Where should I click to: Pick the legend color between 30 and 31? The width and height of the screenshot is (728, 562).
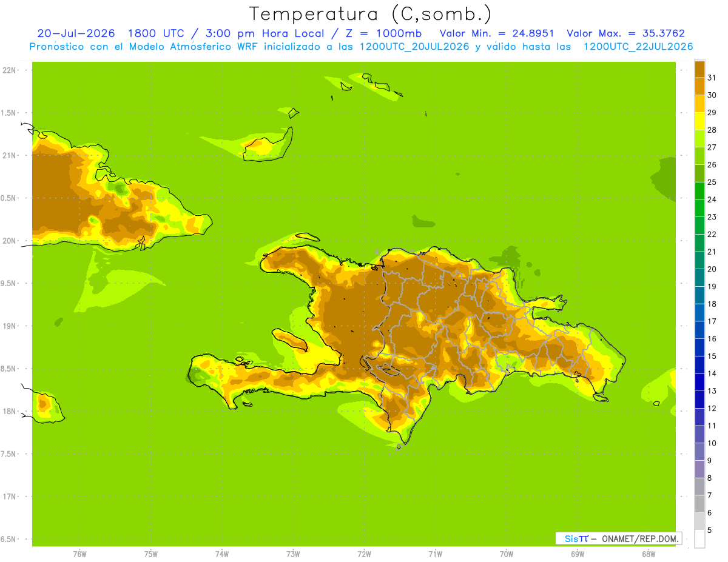699,86
